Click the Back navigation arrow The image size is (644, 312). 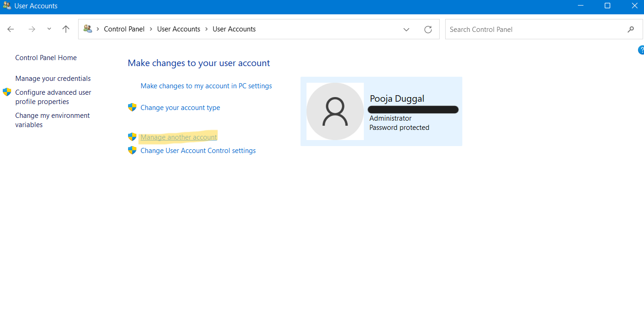click(x=11, y=29)
